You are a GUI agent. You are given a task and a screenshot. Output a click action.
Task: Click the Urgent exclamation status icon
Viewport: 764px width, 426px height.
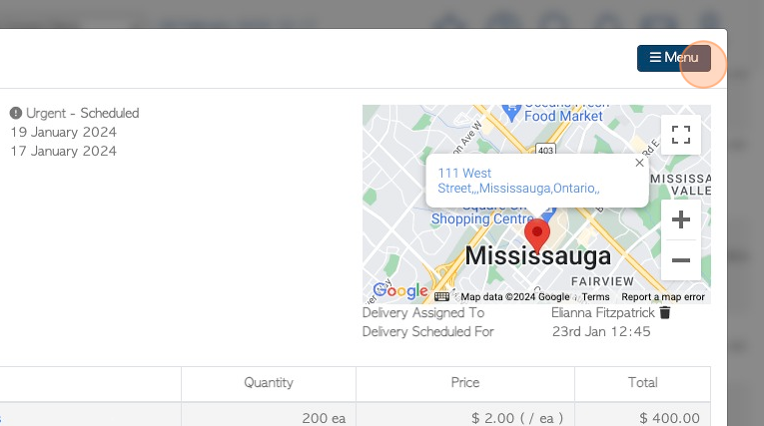pyautogui.click(x=16, y=113)
